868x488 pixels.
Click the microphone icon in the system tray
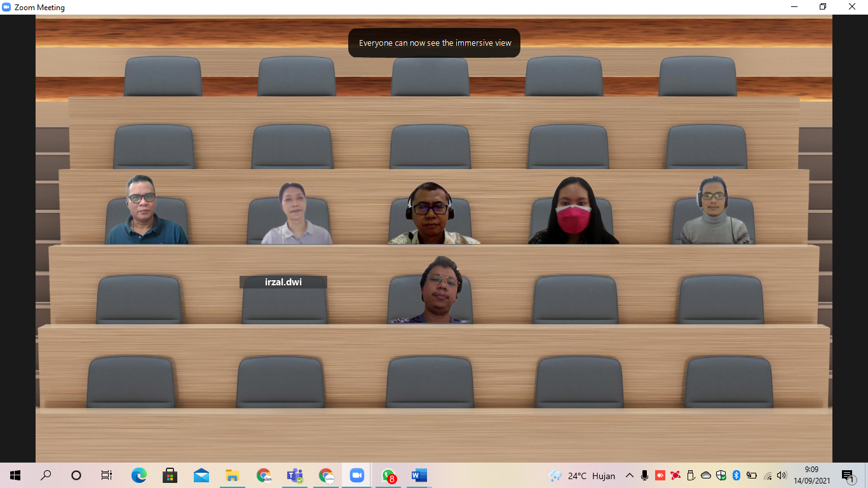[644, 475]
